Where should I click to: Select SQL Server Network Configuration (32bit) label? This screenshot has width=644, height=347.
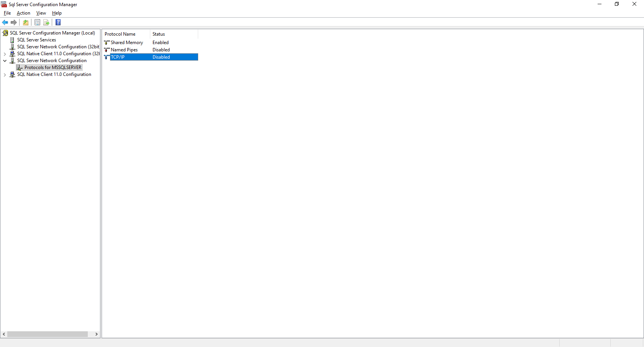tap(58, 47)
